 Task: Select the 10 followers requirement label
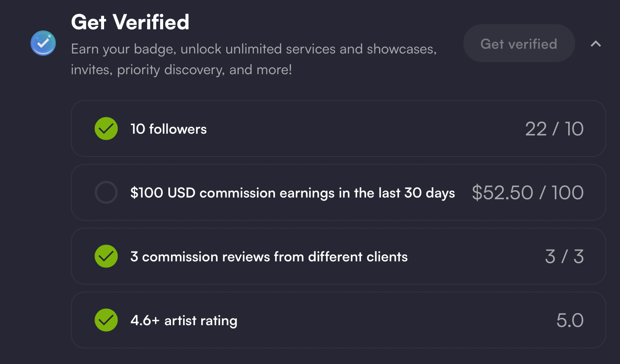[168, 129]
